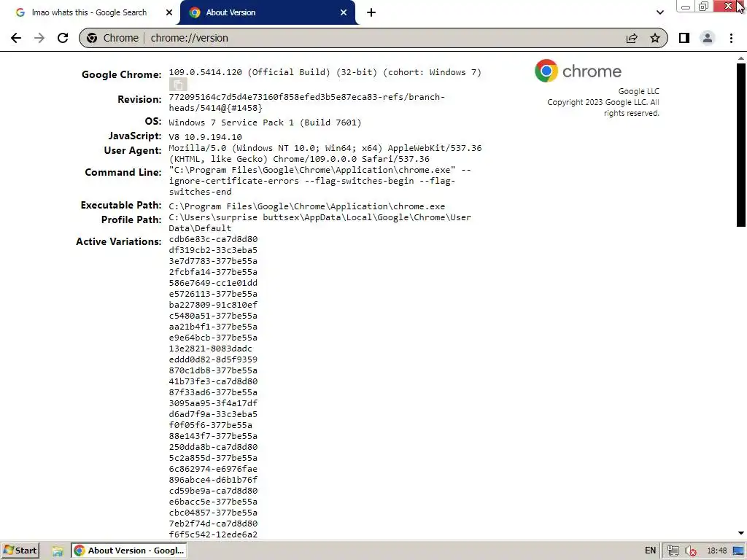Screen dimensions: 747x560
Task: Click variation '6c862974-e6976fae'
Action: coord(213,469)
